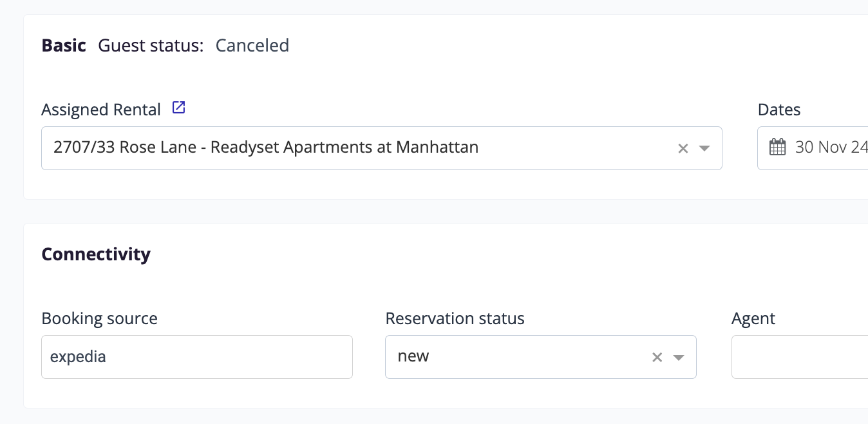Clear the Assigned Rental selection
This screenshot has height=424, width=868.
[x=683, y=149]
